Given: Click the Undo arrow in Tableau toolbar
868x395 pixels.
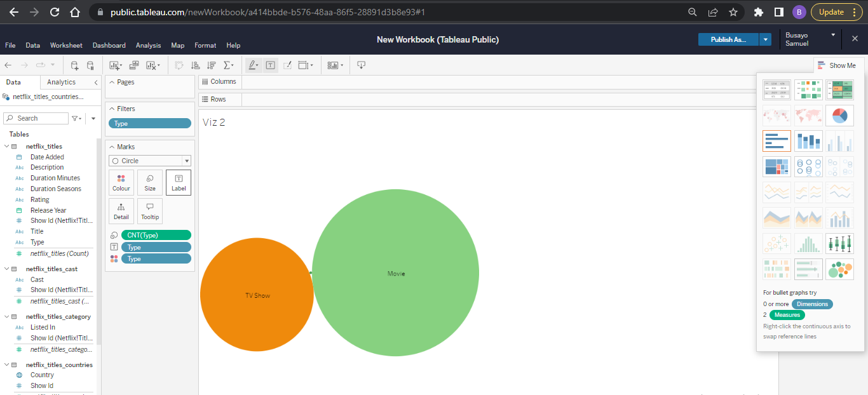Looking at the screenshot, I should (x=8, y=65).
